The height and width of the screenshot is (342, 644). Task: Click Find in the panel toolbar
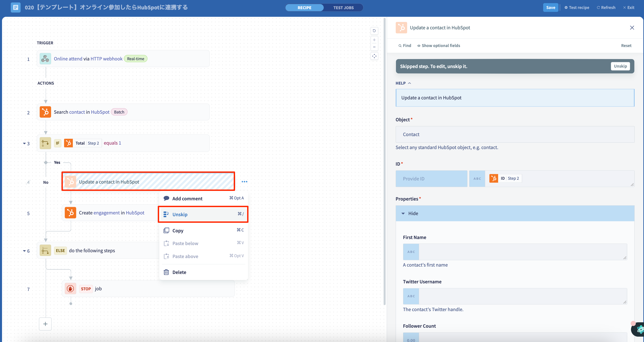pos(405,46)
